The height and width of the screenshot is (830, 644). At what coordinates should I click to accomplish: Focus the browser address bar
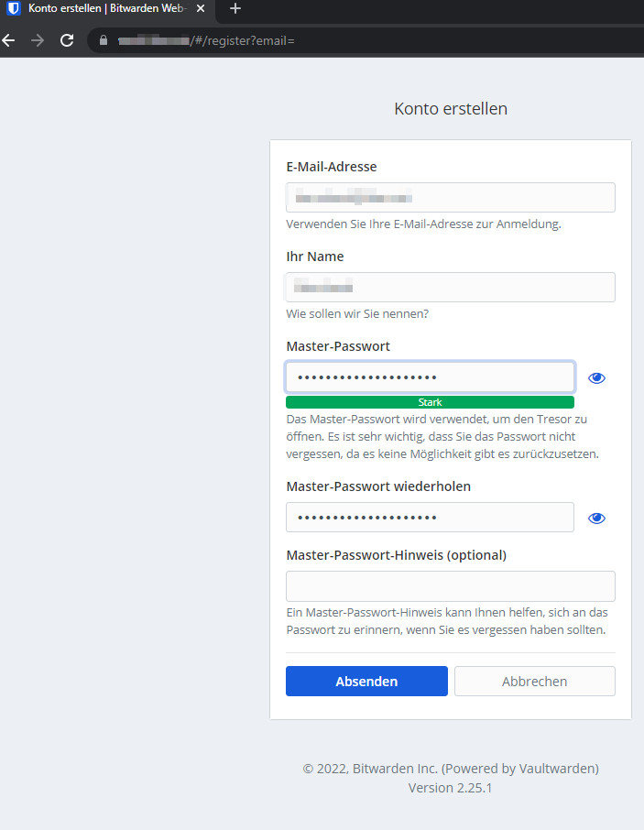(366, 41)
